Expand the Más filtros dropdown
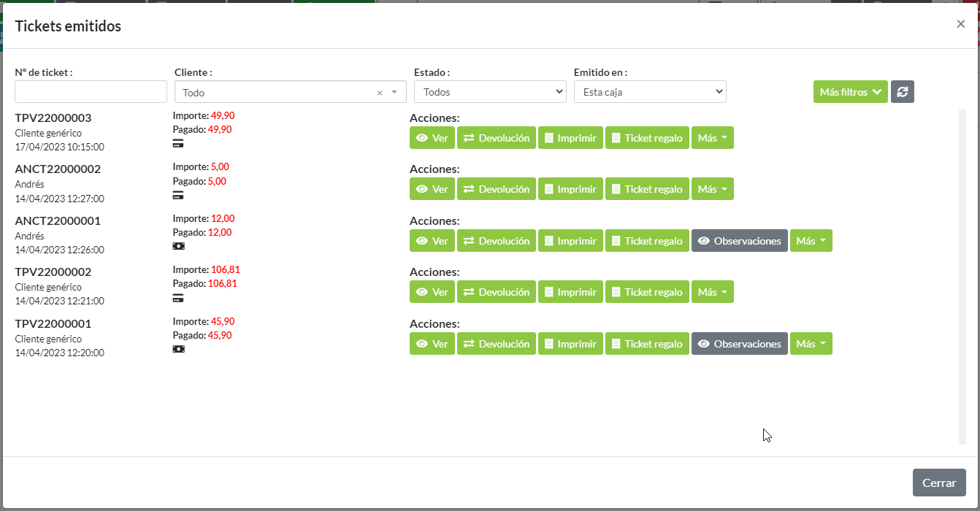The width and height of the screenshot is (980, 511). point(850,92)
